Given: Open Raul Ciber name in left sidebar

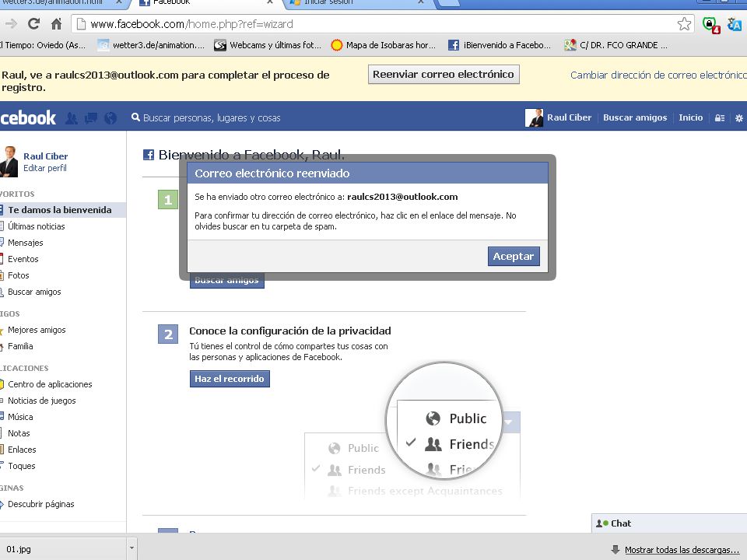Looking at the screenshot, I should point(45,156).
